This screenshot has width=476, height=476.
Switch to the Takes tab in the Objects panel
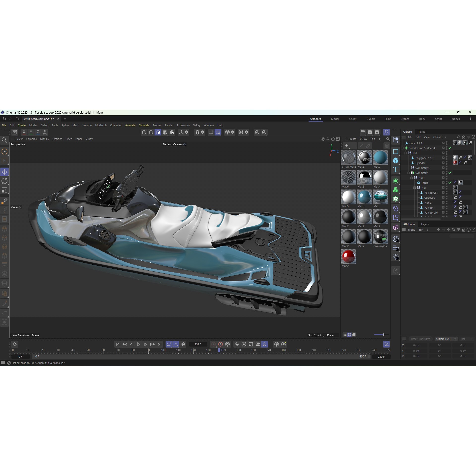point(422,131)
